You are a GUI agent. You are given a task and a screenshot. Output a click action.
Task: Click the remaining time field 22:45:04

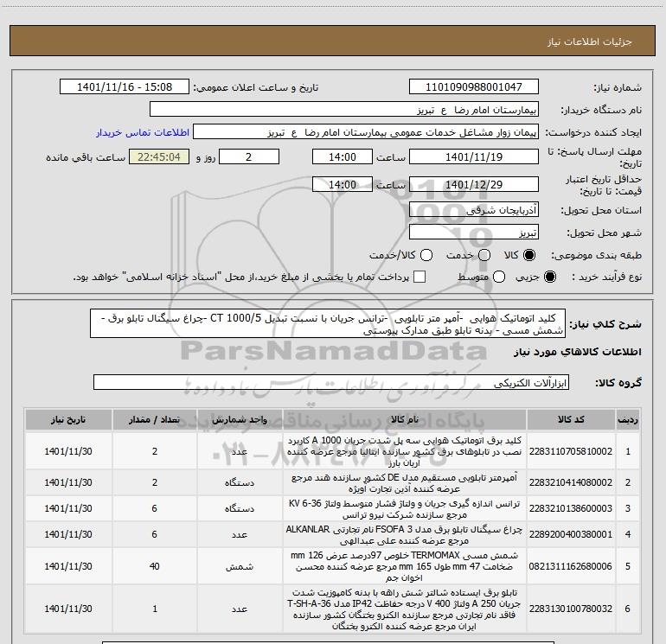tap(159, 157)
